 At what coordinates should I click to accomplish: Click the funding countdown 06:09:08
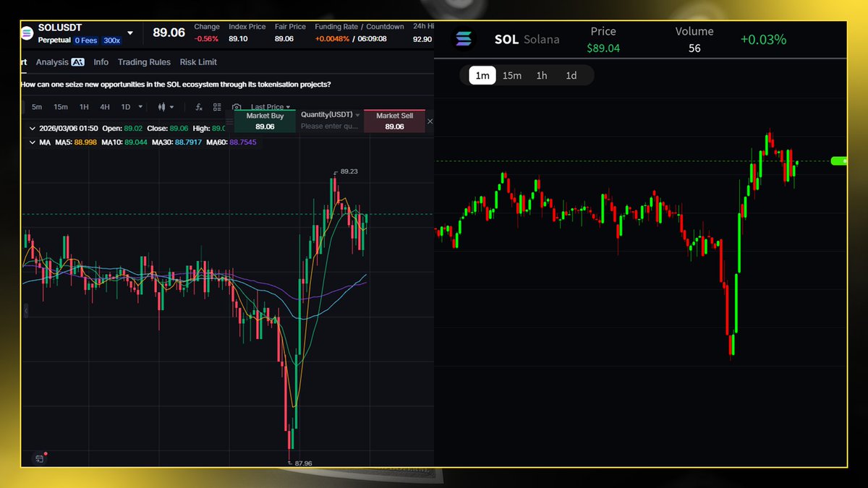372,39
